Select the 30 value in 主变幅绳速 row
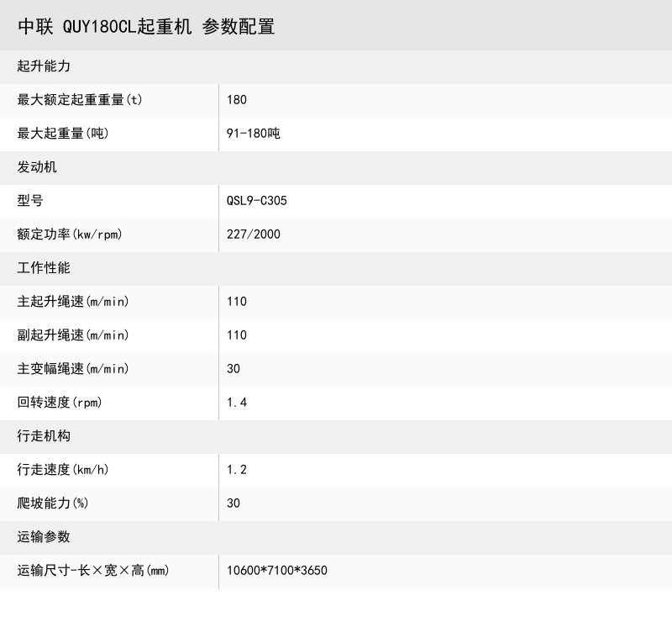This screenshot has width=672, height=622. [x=234, y=368]
